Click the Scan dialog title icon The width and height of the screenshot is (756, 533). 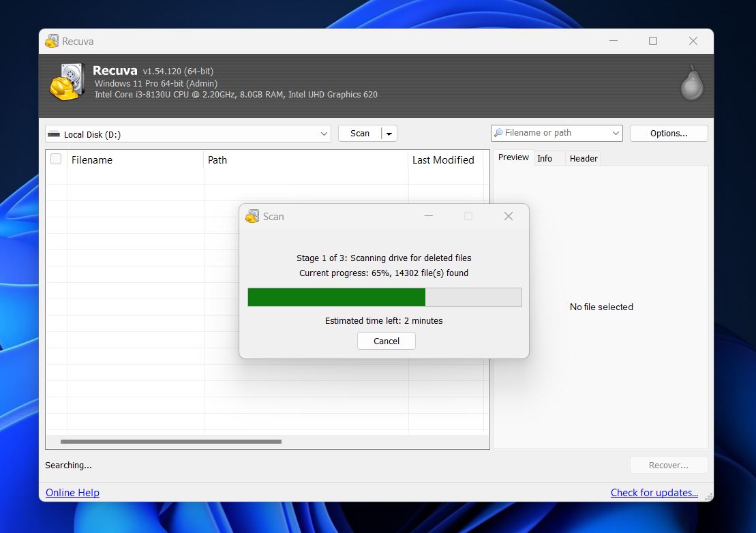[x=252, y=216]
